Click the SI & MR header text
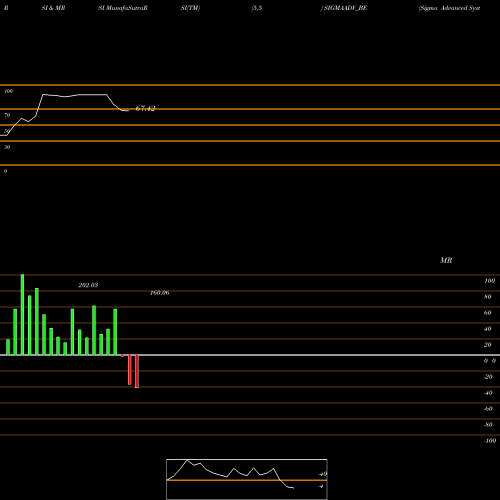The image size is (500, 500). tap(53, 8)
